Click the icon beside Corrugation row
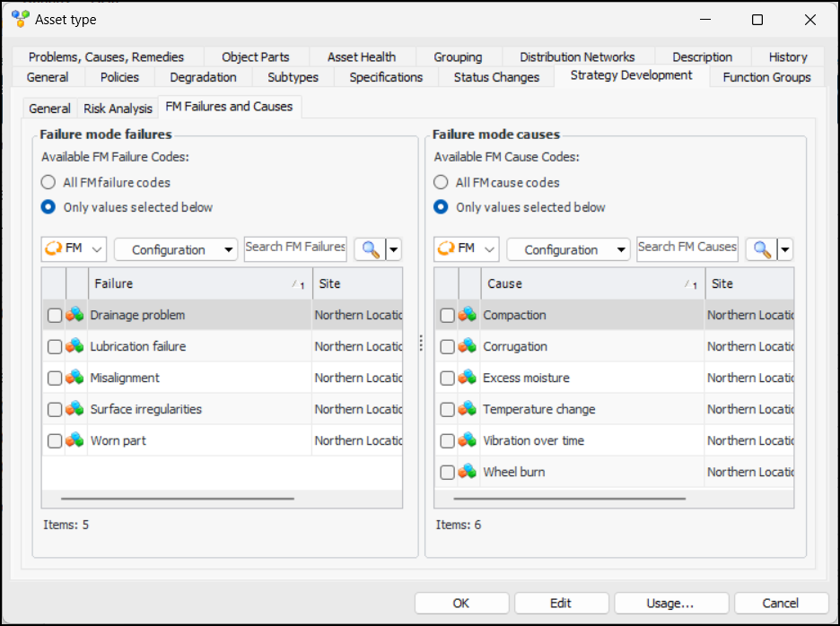 468,347
